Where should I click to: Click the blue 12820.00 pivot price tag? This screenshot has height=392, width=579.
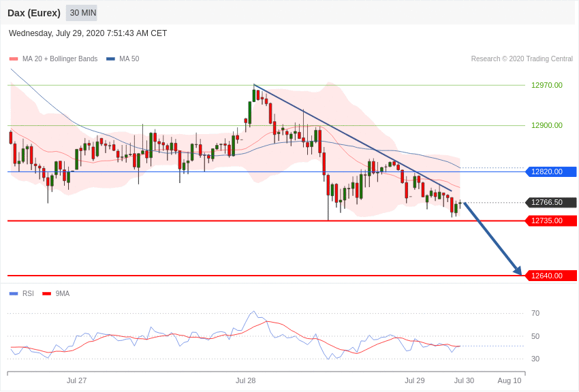[551, 171]
